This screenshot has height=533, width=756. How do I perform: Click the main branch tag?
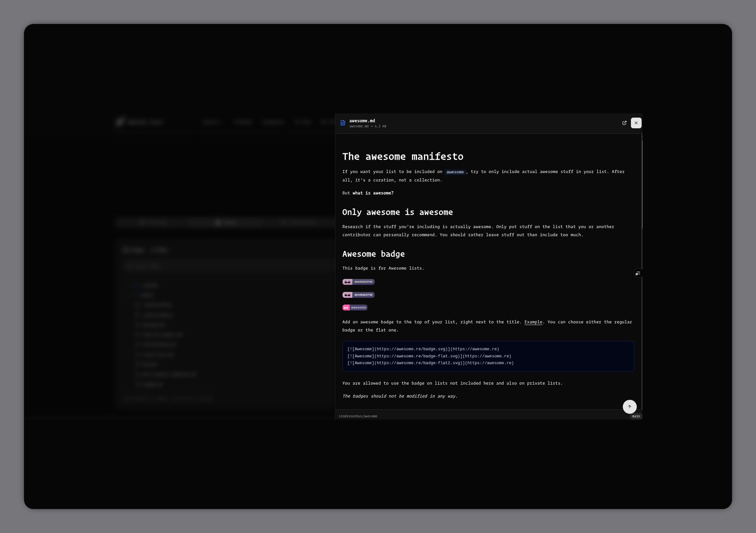coord(636,416)
